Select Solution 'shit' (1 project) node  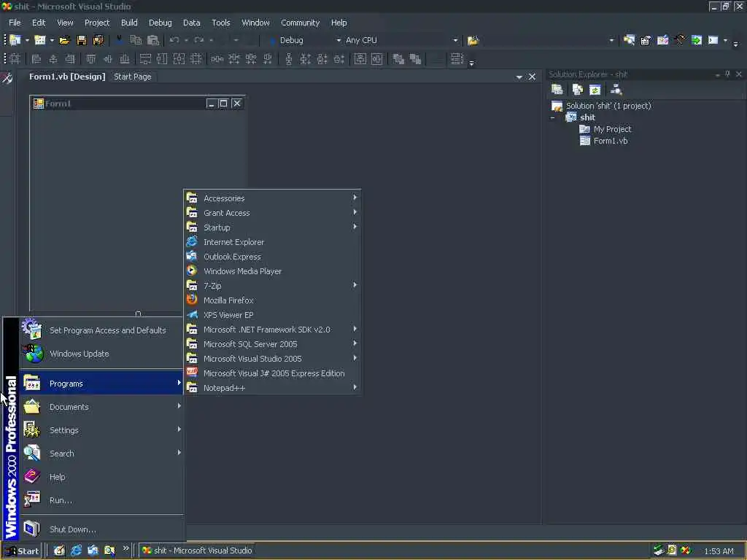[x=608, y=106]
